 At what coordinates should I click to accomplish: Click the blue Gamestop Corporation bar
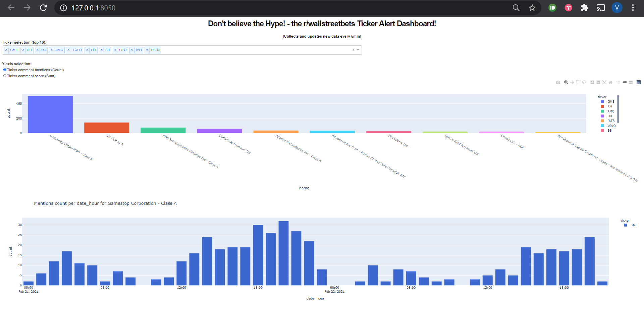pos(50,114)
